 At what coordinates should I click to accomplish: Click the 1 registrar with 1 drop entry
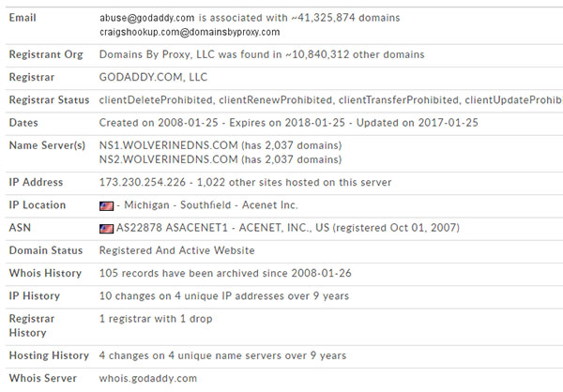tap(156, 319)
